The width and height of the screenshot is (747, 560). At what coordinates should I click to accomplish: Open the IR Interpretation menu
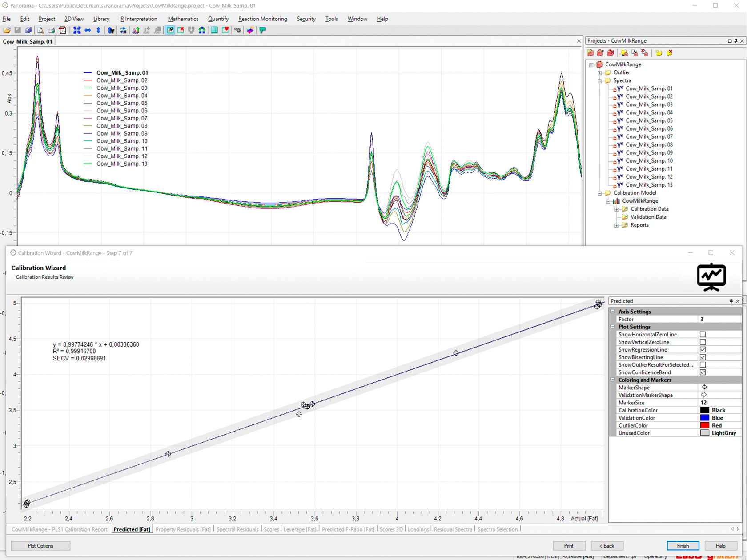click(138, 19)
